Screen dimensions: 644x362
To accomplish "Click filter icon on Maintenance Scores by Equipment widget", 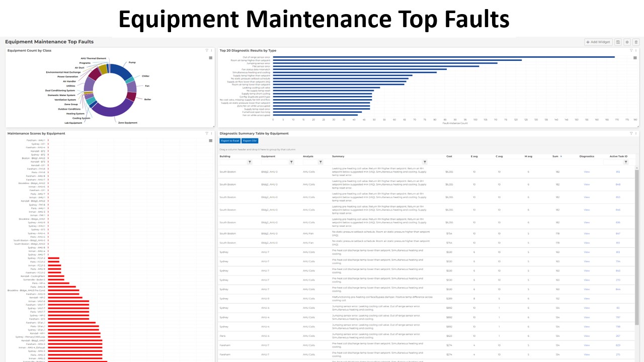I will tap(207, 133).
